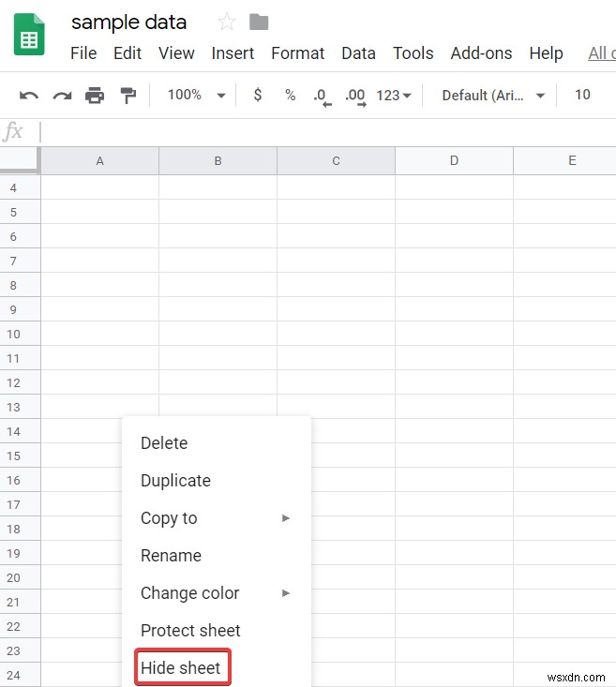
Task: Open the 123 number formats dropdown
Action: coord(393,95)
